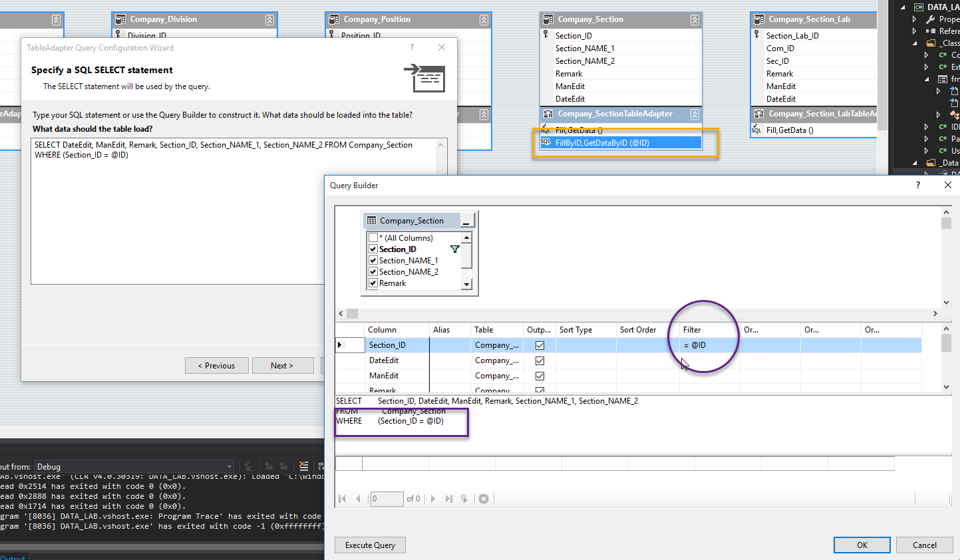Go to first record in results navigator
The height and width of the screenshot is (560, 960).
tap(343, 499)
